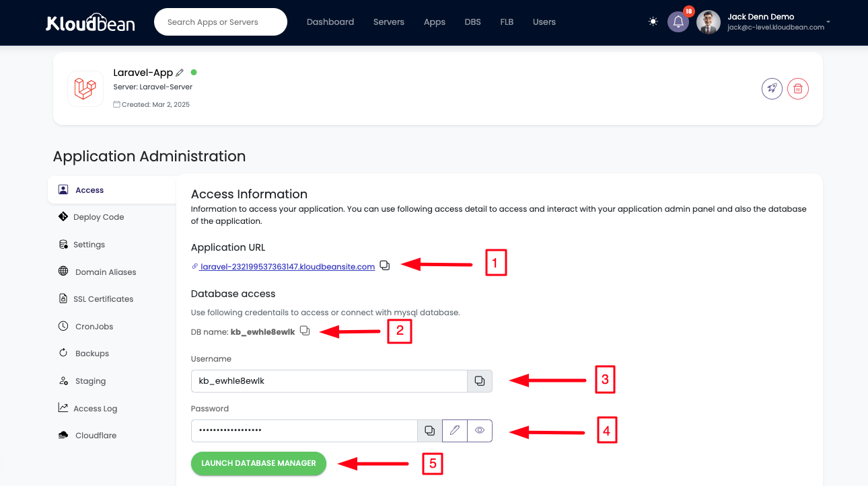Open the DBS menu
Screen dimensions: 868x486
tap(473, 22)
